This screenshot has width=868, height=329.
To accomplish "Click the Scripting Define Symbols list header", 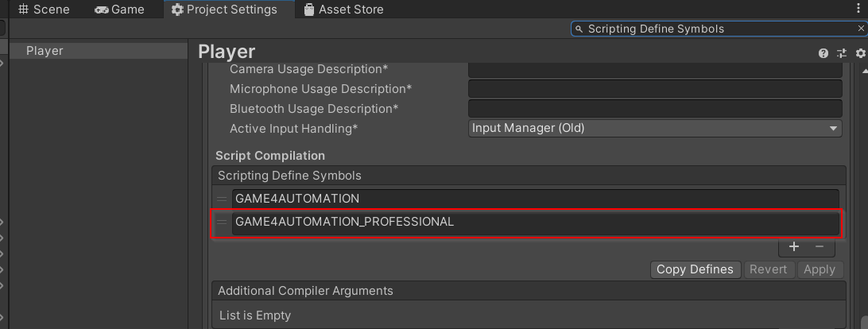I will coord(529,176).
